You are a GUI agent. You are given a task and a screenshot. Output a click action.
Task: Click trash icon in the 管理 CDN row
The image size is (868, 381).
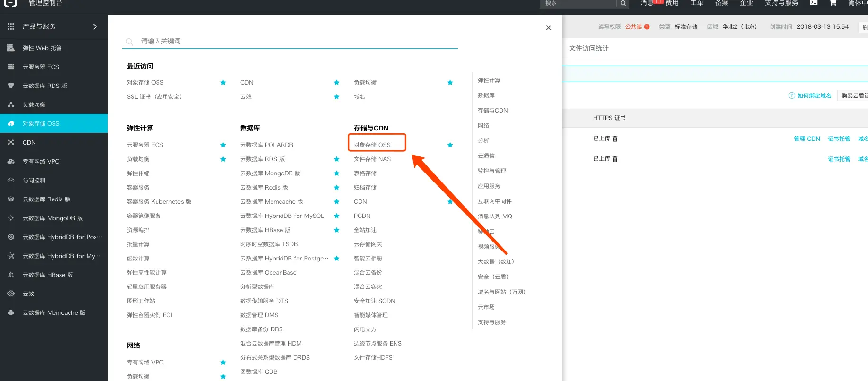[615, 139]
